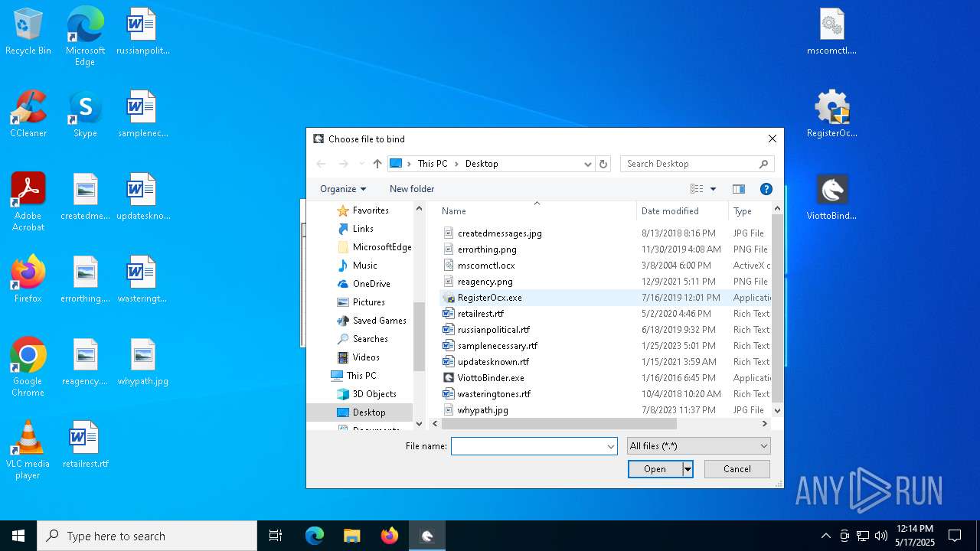Launch Microsoft Edge from desktop shortcut
The width and height of the screenshot is (980, 551).
click(x=85, y=37)
